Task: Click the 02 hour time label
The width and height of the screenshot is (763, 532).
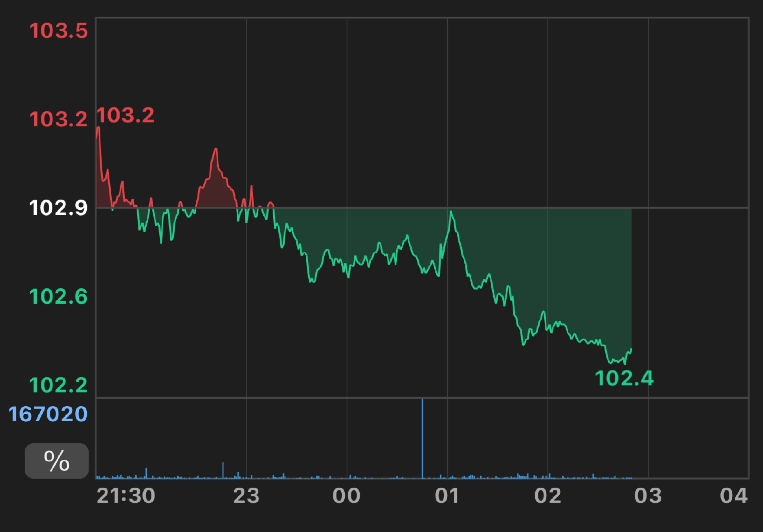Action: click(x=548, y=496)
